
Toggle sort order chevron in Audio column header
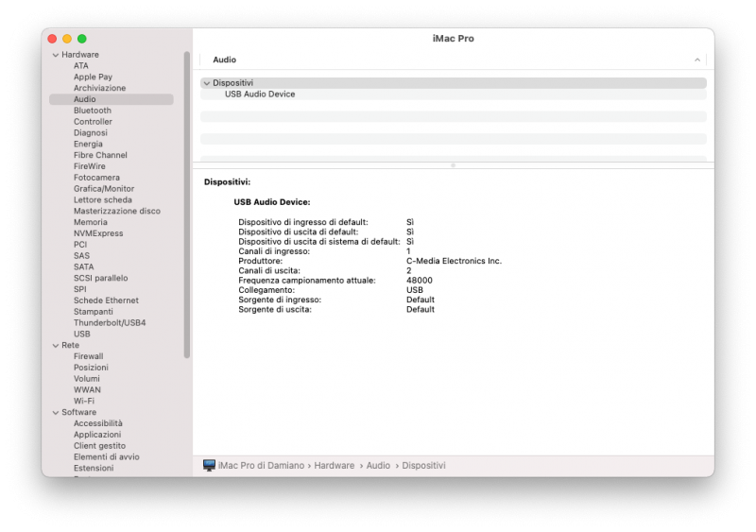pyautogui.click(x=697, y=60)
